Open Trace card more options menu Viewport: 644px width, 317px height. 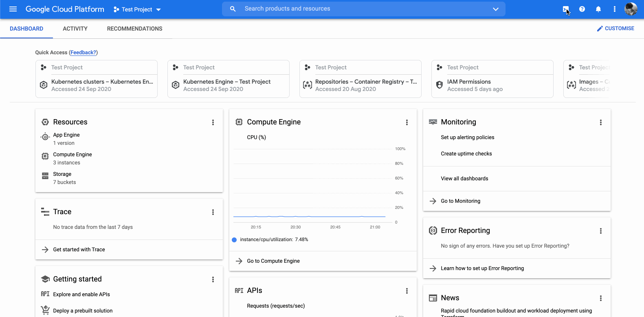pyautogui.click(x=213, y=212)
